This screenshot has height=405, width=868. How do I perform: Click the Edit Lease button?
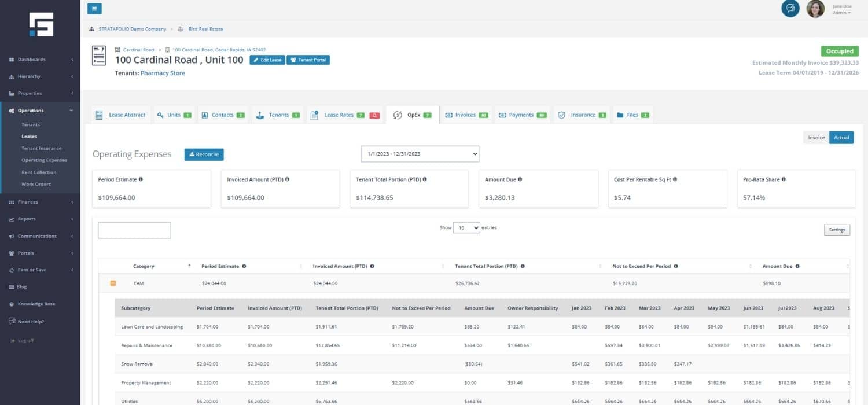tap(267, 60)
